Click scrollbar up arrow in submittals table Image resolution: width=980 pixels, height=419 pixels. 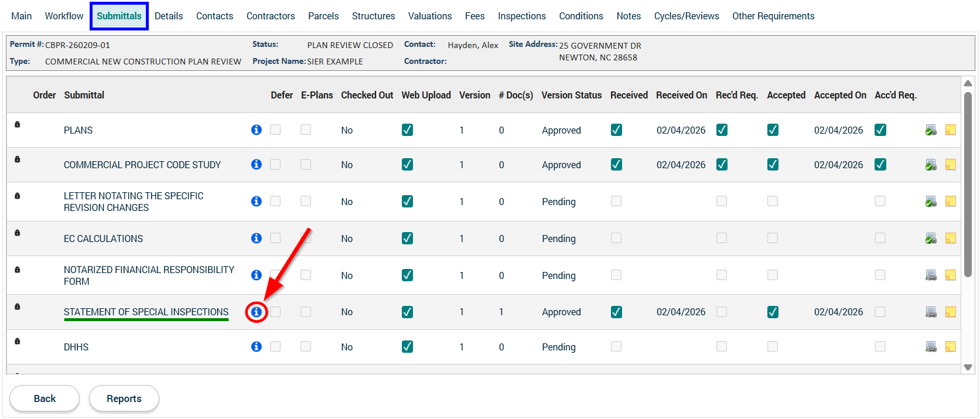pos(968,83)
